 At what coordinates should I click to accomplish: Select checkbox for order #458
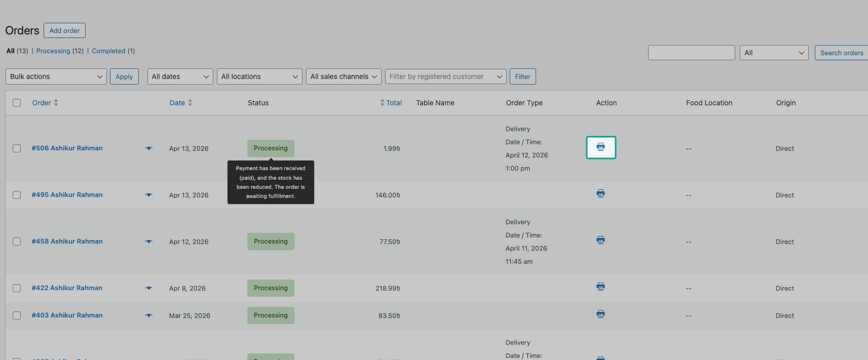tap(17, 242)
